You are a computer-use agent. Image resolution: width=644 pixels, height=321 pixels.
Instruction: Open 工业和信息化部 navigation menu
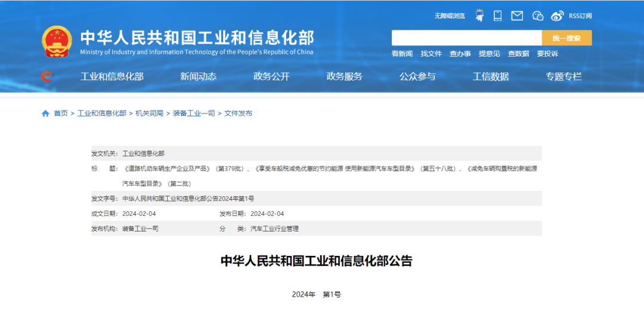click(x=112, y=76)
